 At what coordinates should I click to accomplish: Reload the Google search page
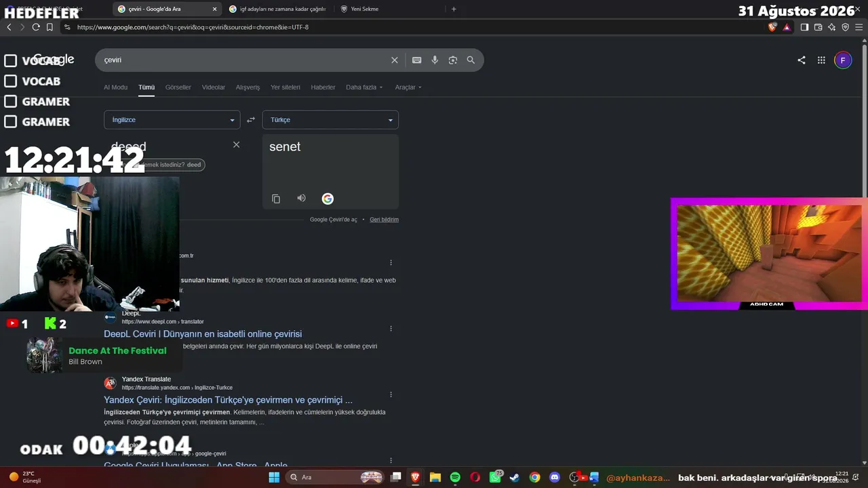tap(36, 27)
